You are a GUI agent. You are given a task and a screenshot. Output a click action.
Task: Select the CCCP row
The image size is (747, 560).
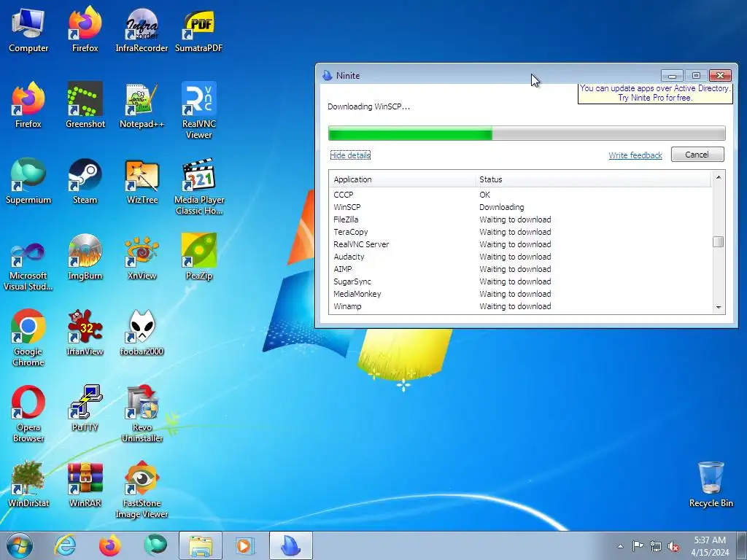point(520,195)
